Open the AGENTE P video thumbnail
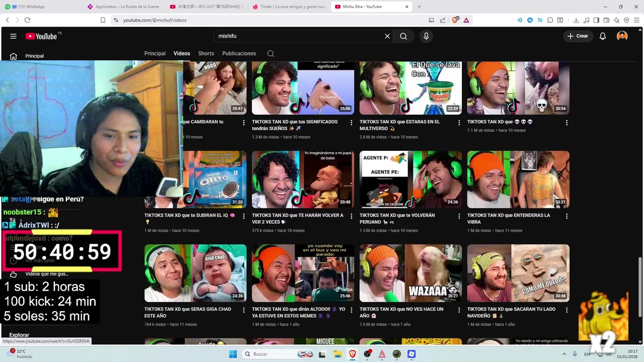644x362 pixels. pos(411,179)
